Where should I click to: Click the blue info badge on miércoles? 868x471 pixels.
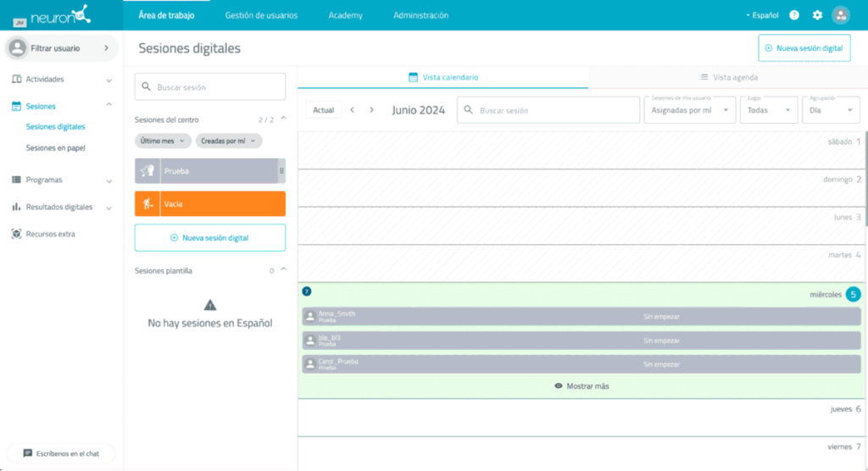[x=307, y=291]
